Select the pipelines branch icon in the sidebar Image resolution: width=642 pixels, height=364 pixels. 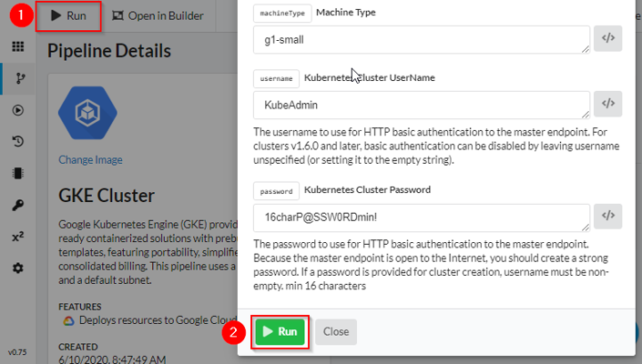click(20, 78)
